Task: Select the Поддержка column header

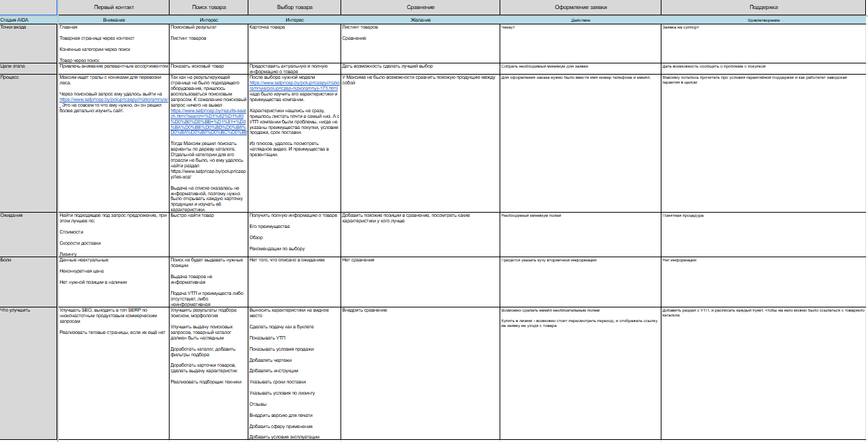Action: coord(763,7)
